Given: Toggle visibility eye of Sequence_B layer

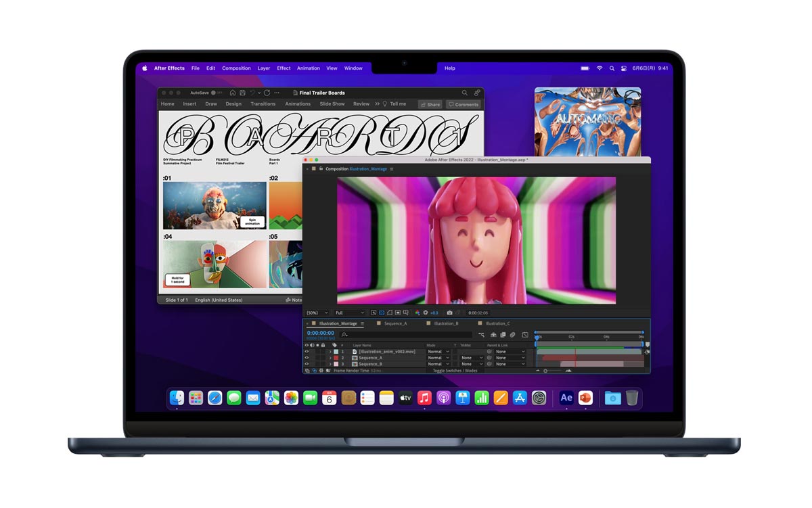Looking at the screenshot, I should (307, 364).
